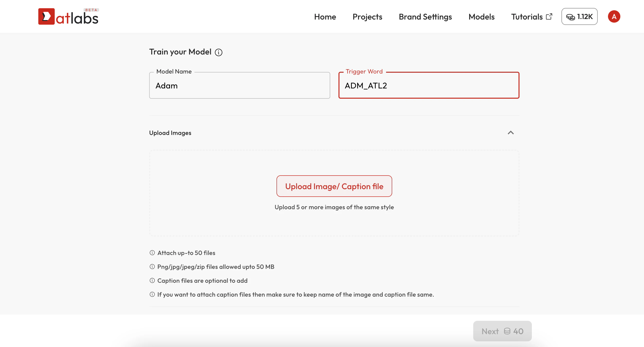Collapse the Upload Images section chevron
Image resolution: width=644 pixels, height=347 pixels.
pyautogui.click(x=511, y=133)
